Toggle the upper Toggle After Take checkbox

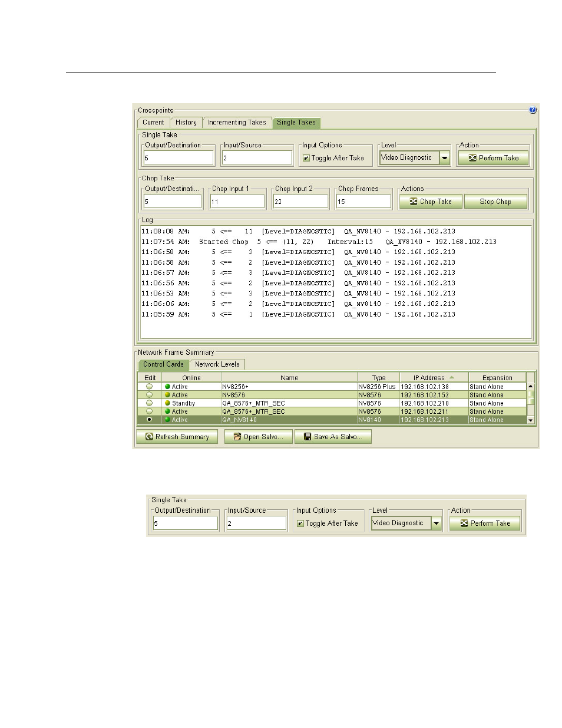(x=306, y=158)
